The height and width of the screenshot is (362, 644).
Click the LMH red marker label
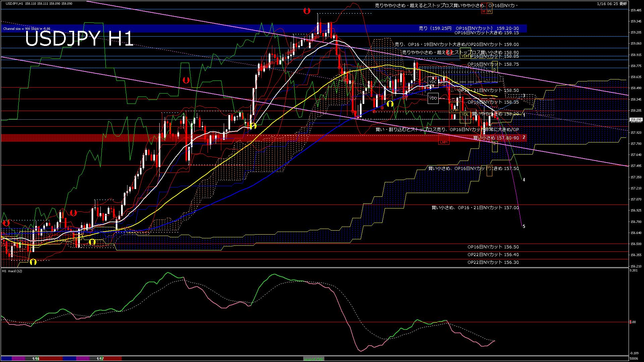click(x=444, y=142)
